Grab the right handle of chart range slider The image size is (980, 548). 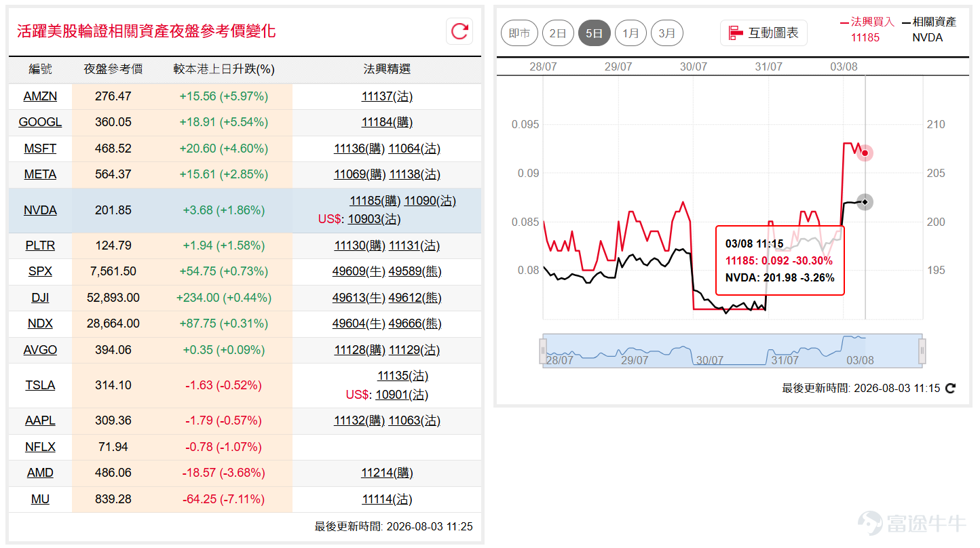(922, 351)
